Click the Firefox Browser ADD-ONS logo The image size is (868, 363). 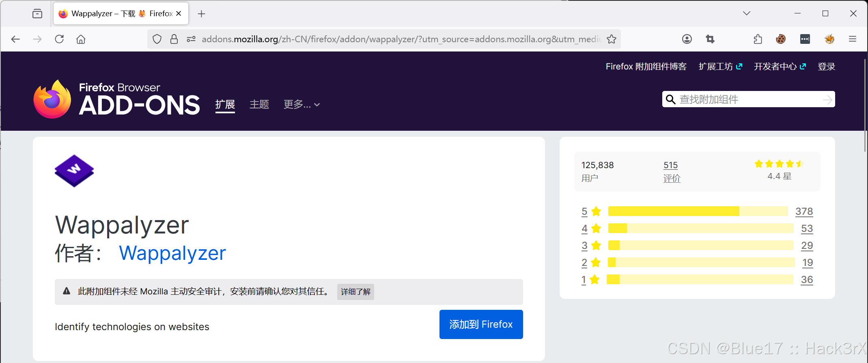tap(117, 99)
